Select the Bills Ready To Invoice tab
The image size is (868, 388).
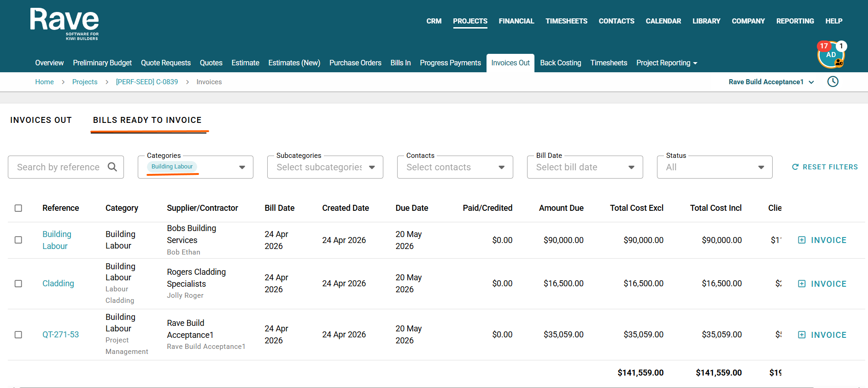click(x=147, y=120)
